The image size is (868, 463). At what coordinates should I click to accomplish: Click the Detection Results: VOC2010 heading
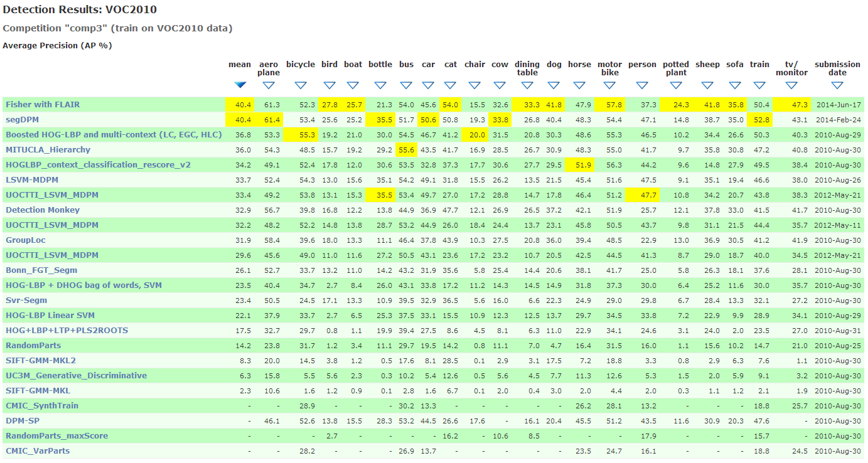point(80,9)
